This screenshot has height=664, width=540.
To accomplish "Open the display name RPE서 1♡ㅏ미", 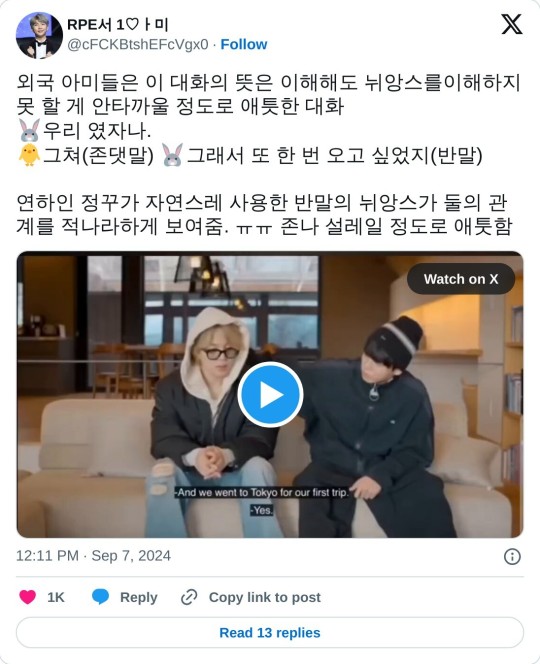I will [x=118, y=25].
